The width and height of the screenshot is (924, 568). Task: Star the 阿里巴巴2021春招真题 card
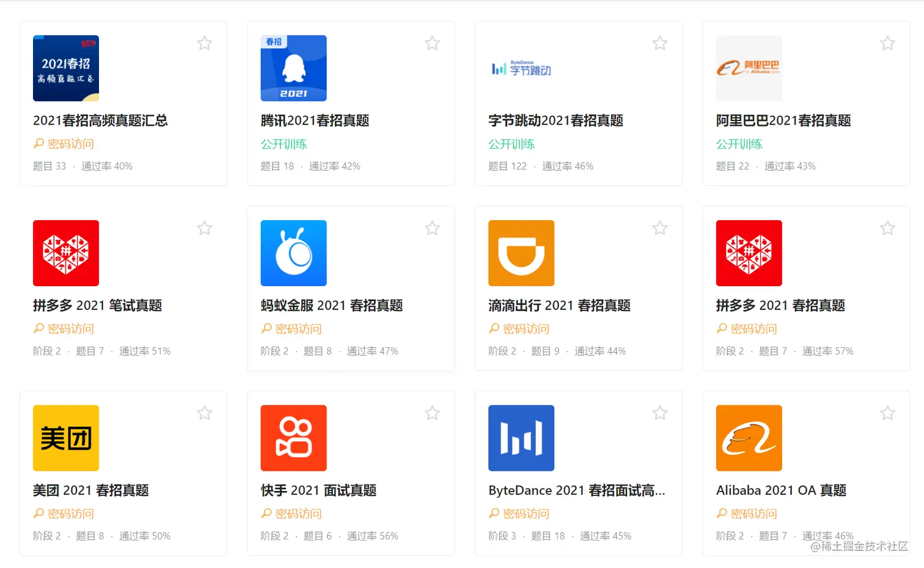point(887,43)
